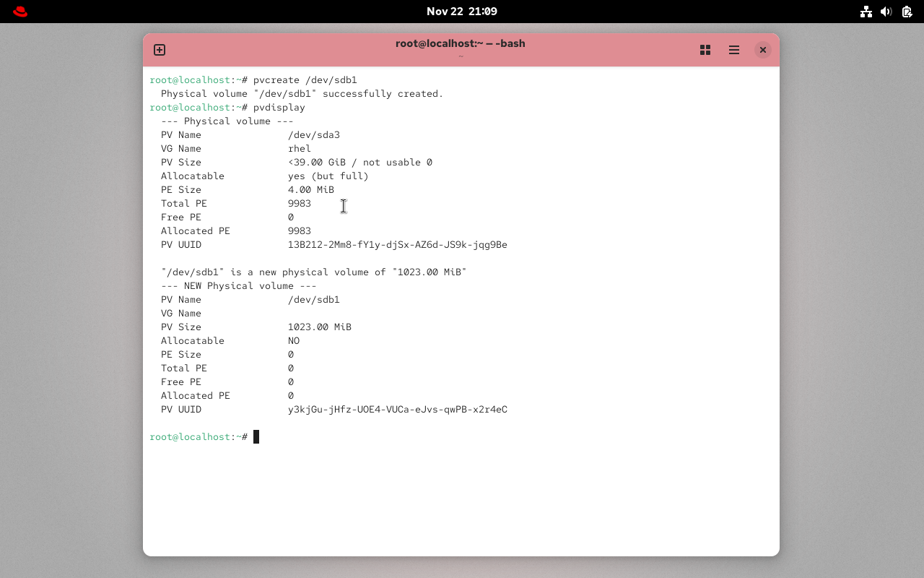This screenshot has height=578, width=924.
Task: Click the root@localhost window title
Action: (460, 43)
